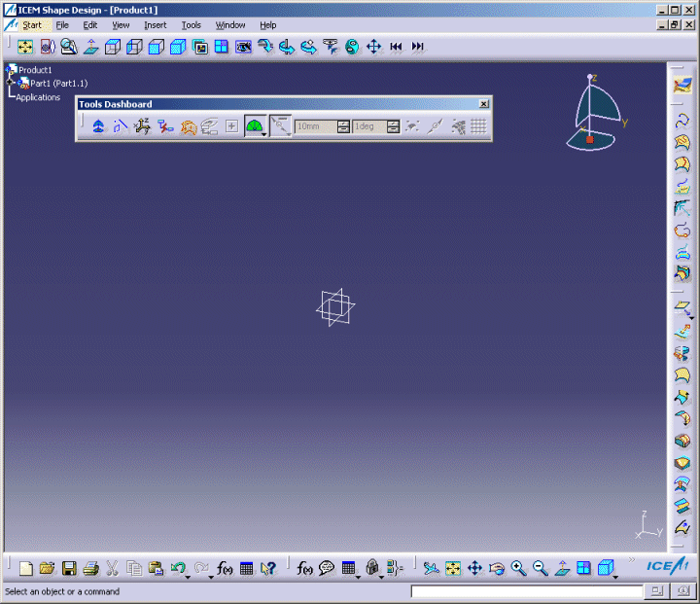The width and height of the screenshot is (700, 604).
Task: Open the dropdown arrow beside the padlock icon
Action: click(x=381, y=577)
